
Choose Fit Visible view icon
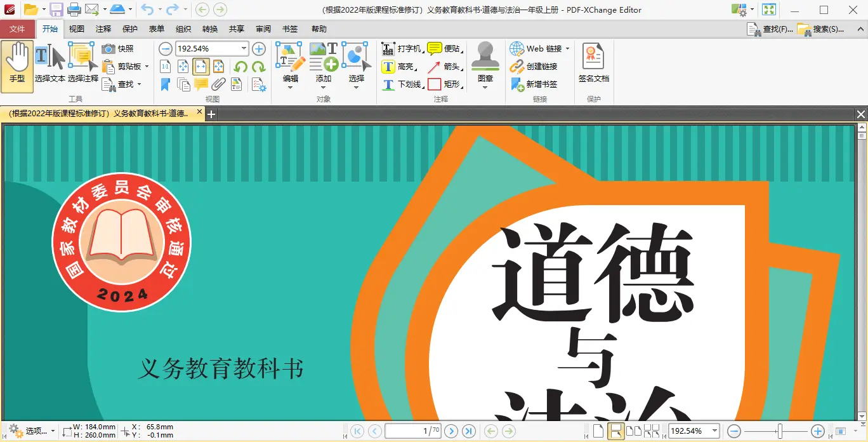[x=218, y=66]
